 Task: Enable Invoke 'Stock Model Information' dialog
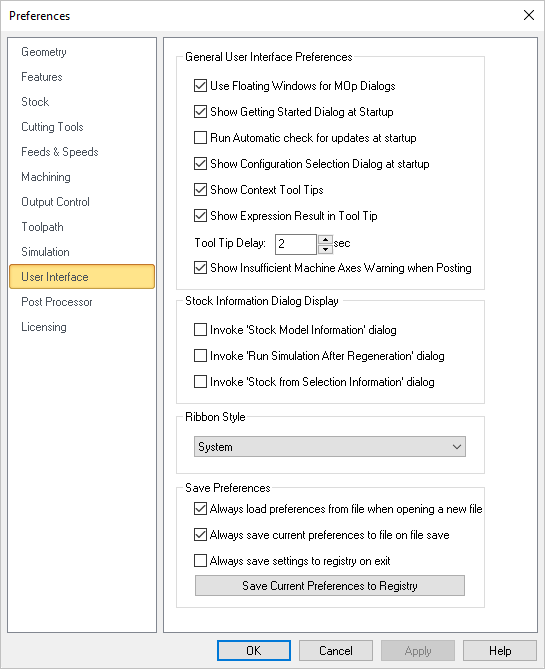coord(200,330)
